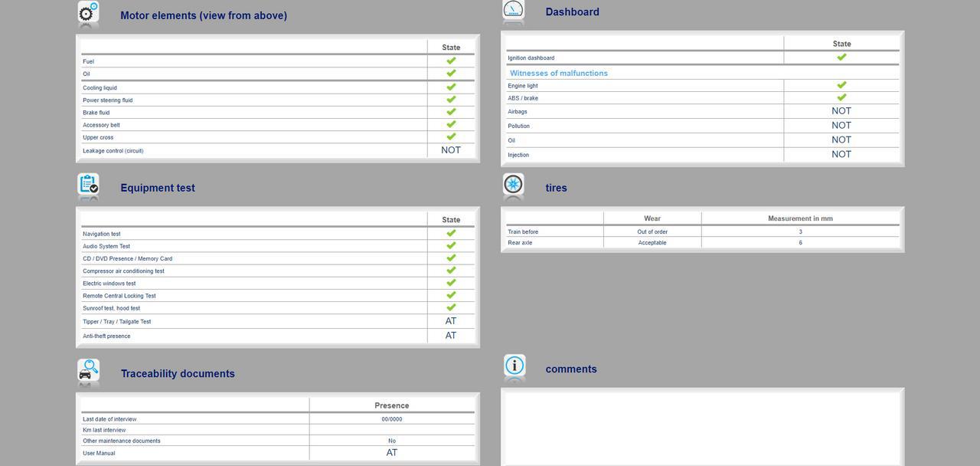This screenshot has height=466, width=980.
Task: Click the Leakage control NOT state
Action: tap(451, 150)
